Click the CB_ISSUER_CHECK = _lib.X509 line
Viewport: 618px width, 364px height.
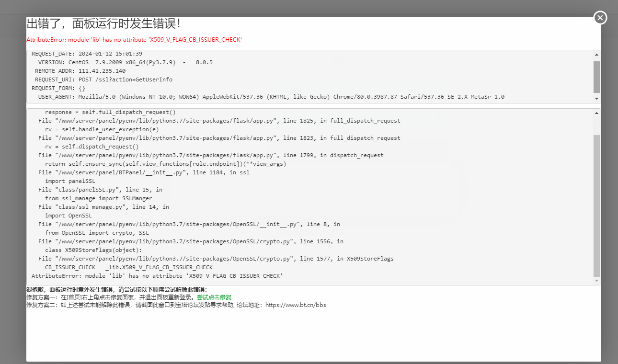click(129, 267)
